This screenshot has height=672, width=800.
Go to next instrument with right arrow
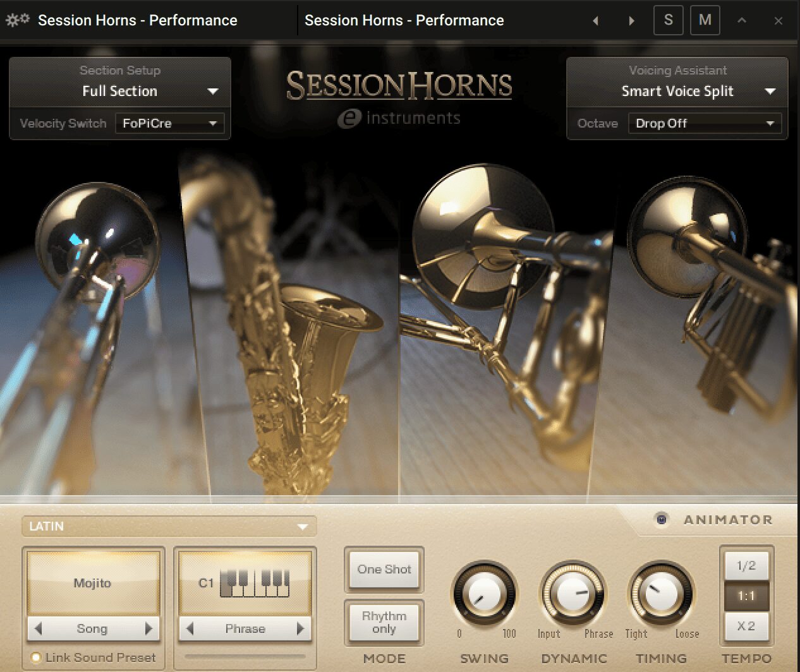pos(631,21)
